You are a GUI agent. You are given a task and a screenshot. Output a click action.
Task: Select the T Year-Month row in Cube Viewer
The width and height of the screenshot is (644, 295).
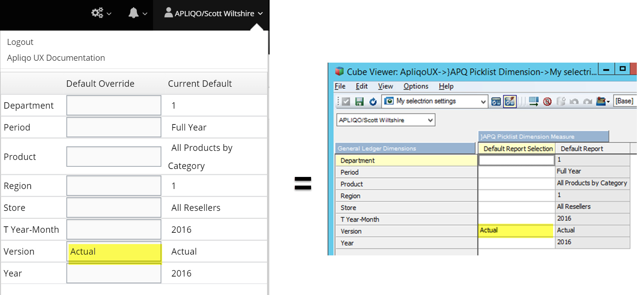tap(406, 219)
